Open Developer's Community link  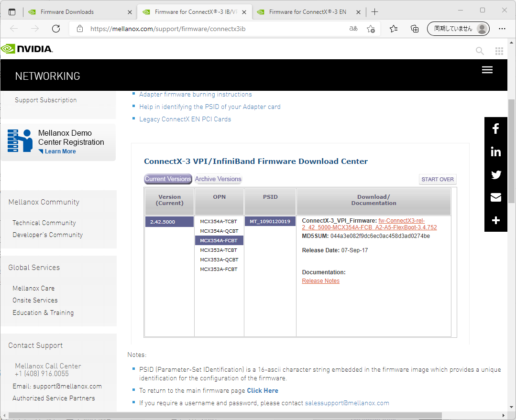48,235
